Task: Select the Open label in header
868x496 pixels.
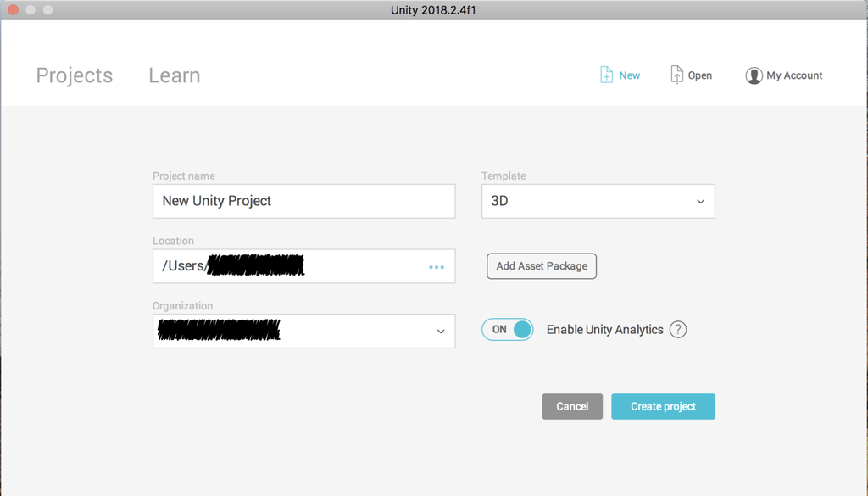Action: (x=699, y=75)
